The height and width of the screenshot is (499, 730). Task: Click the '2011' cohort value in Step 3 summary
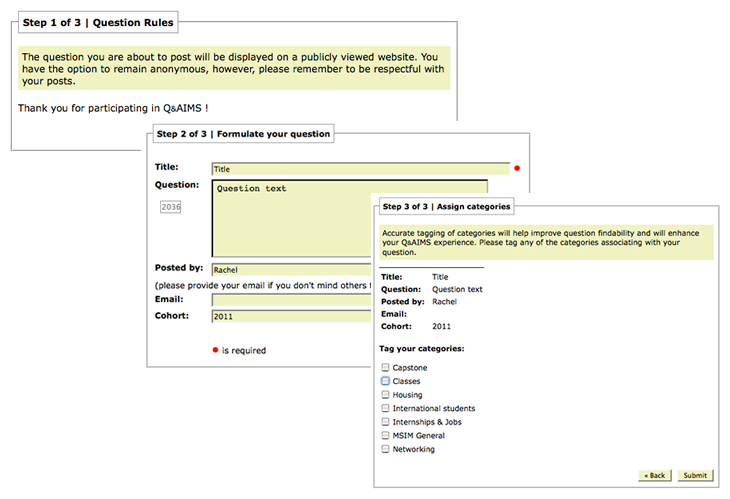(x=441, y=326)
